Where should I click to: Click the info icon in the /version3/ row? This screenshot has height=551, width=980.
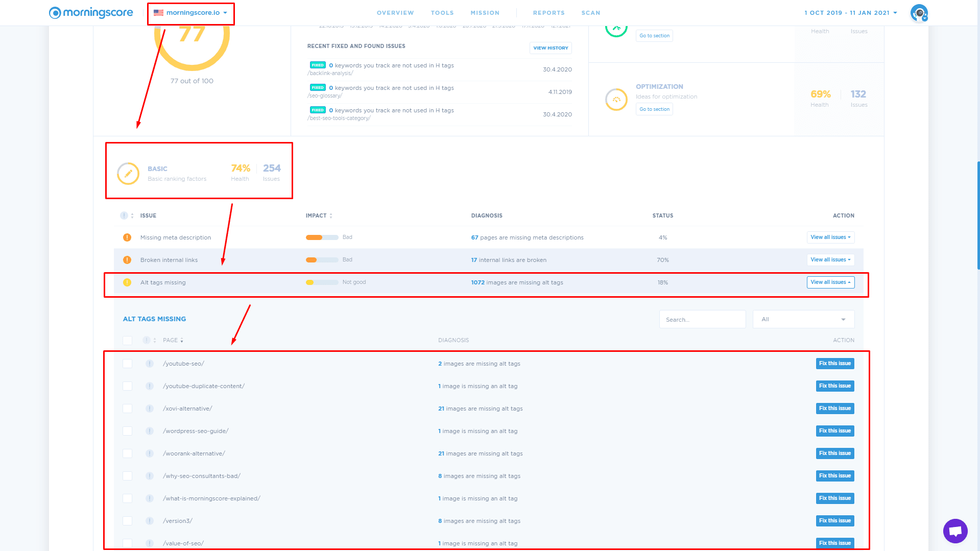pyautogui.click(x=150, y=521)
